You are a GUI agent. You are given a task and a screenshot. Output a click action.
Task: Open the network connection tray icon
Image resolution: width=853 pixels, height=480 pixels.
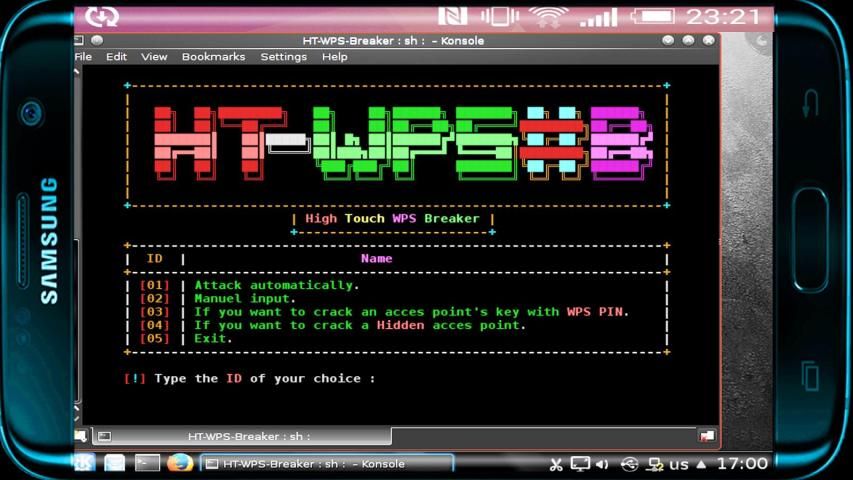coord(656,464)
